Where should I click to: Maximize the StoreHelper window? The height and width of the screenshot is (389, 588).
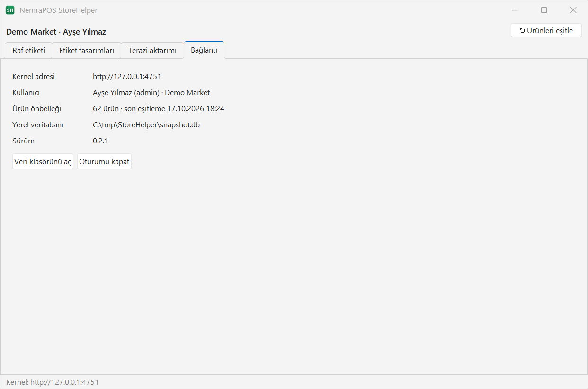pyautogui.click(x=544, y=10)
